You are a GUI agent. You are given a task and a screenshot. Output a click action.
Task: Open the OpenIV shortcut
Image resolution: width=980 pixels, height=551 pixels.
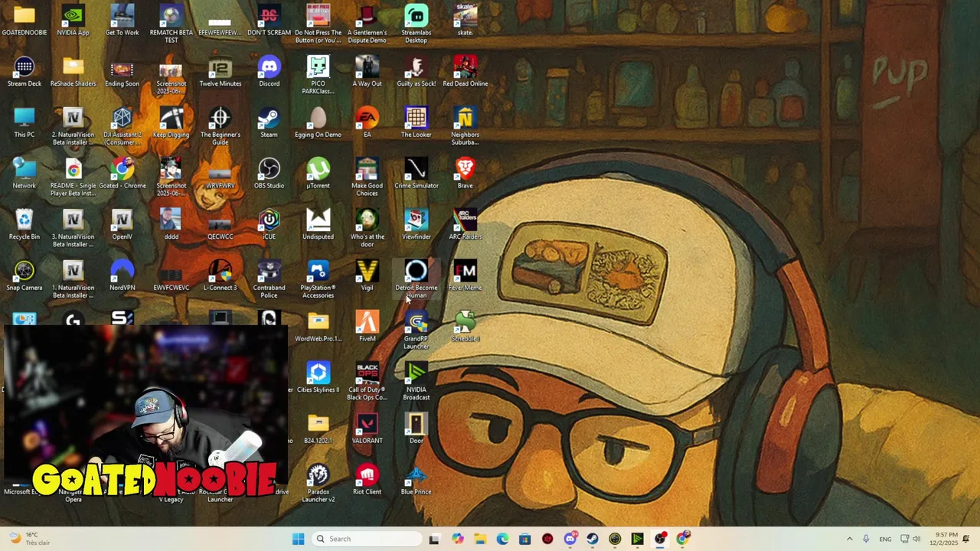tap(122, 225)
